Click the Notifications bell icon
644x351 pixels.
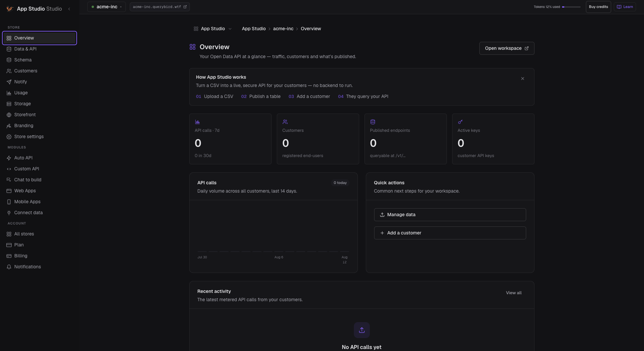coord(9,267)
